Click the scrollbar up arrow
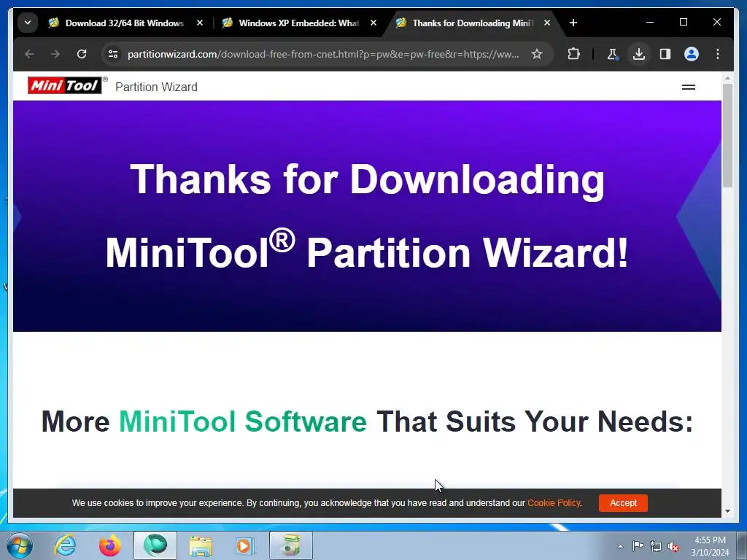747x560 pixels. [727, 77]
